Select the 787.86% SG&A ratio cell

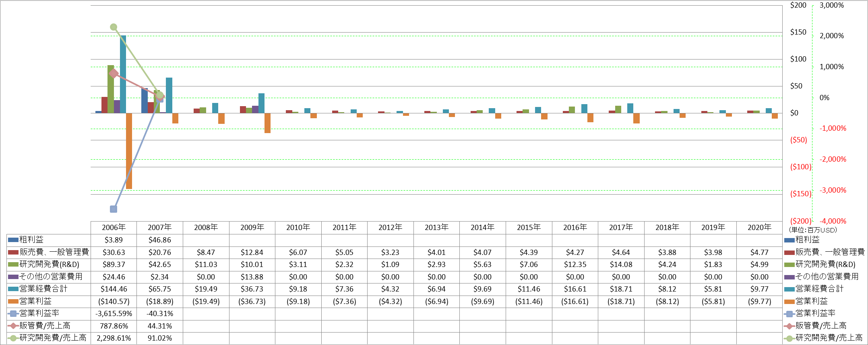coord(114,326)
